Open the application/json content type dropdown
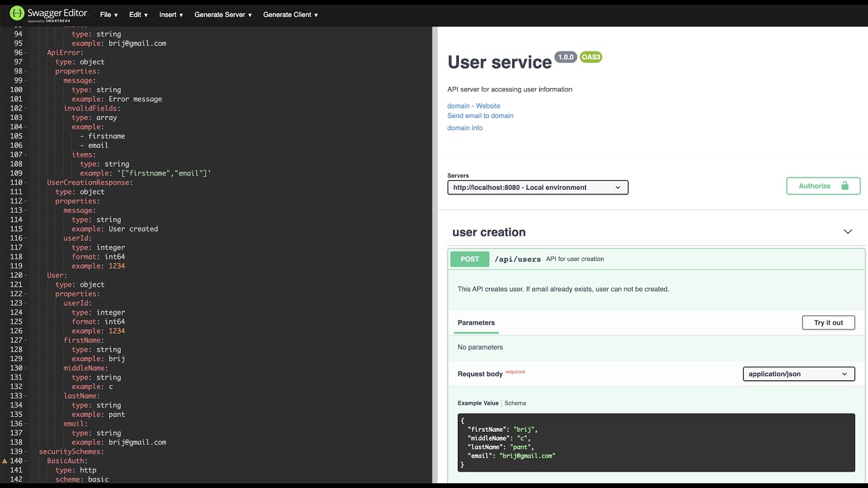The width and height of the screenshot is (868, 488). point(799,374)
